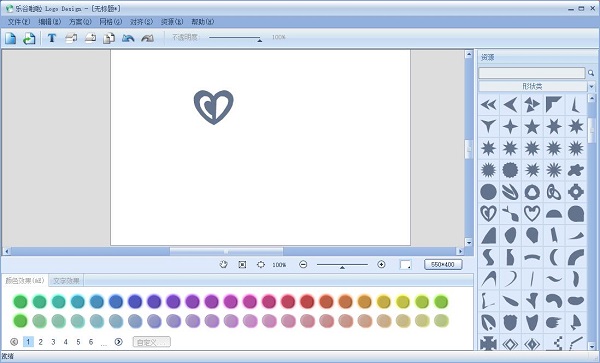
Task: Pick the five-point star shape
Action: coord(532,126)
